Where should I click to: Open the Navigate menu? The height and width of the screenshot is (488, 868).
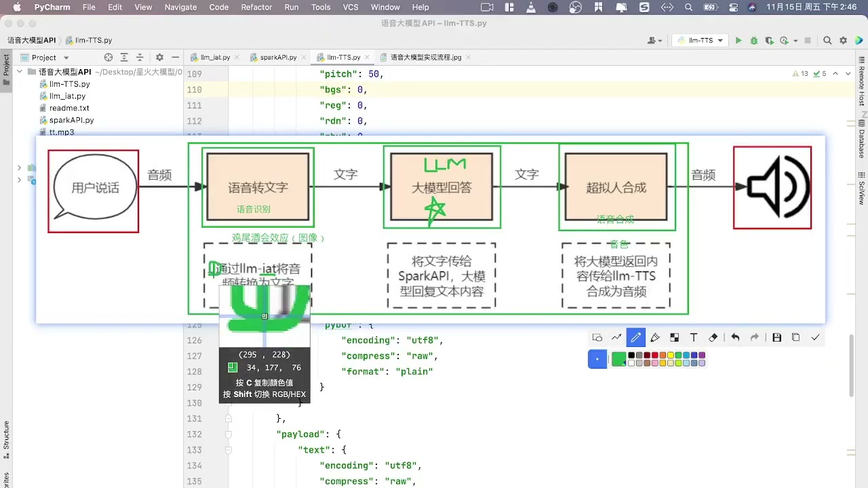[x=180, y=7]
